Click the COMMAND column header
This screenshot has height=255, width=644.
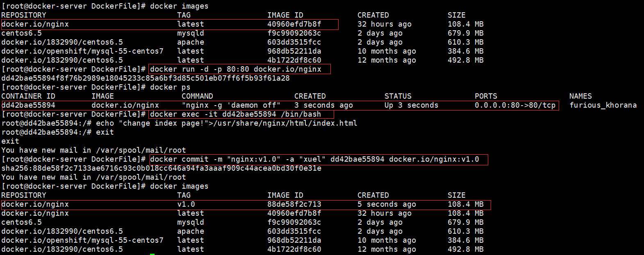197,96
